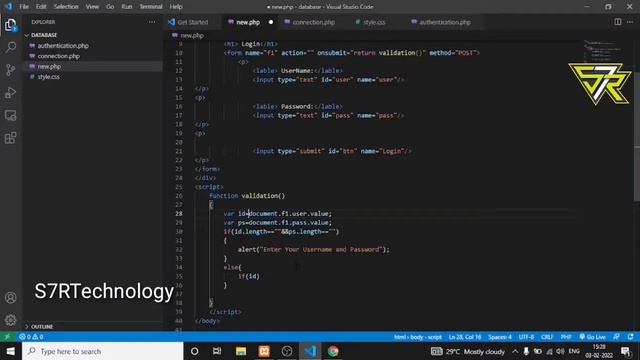Select the new.php editor tab
The height and width of the screenshot is (360, 640).
coord(248,22)
